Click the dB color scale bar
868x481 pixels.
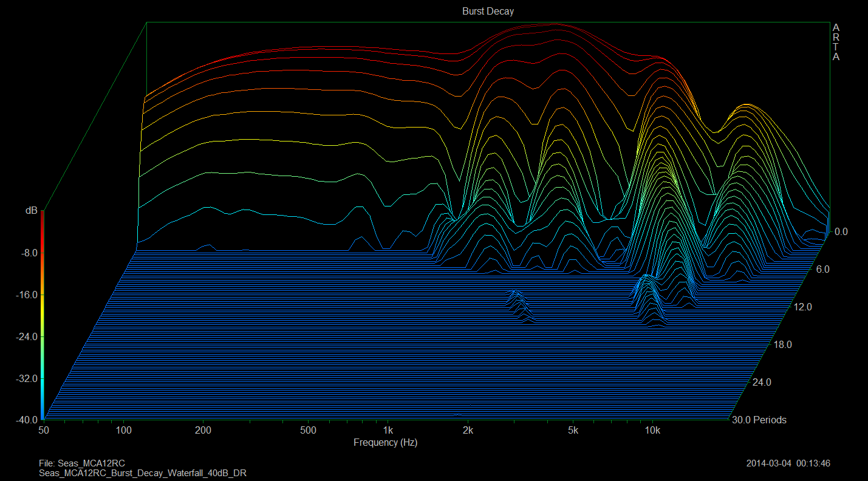[x=42, y=316]
